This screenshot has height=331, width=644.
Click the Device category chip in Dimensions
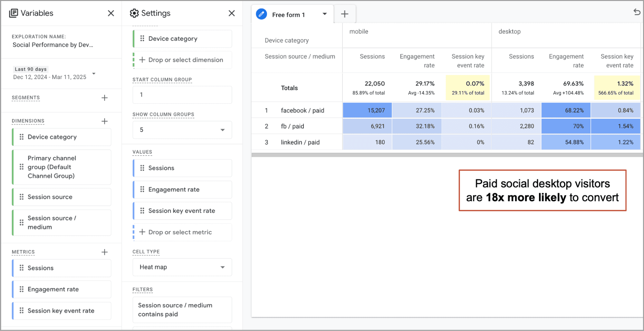tap(62, 137)
